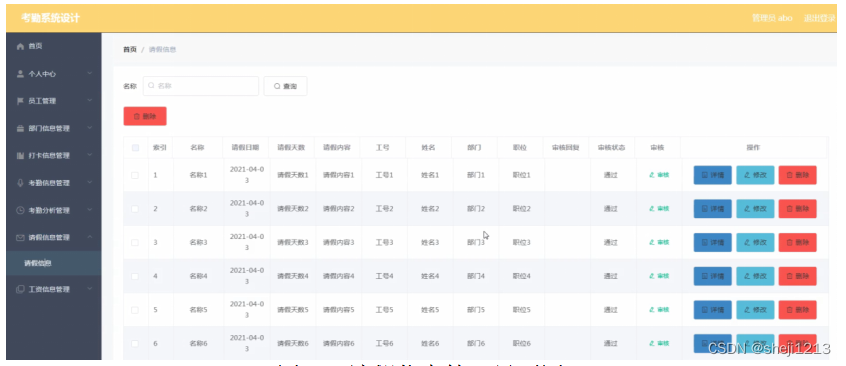Click the envelope icon for 请假信息管理

(21, 238)
